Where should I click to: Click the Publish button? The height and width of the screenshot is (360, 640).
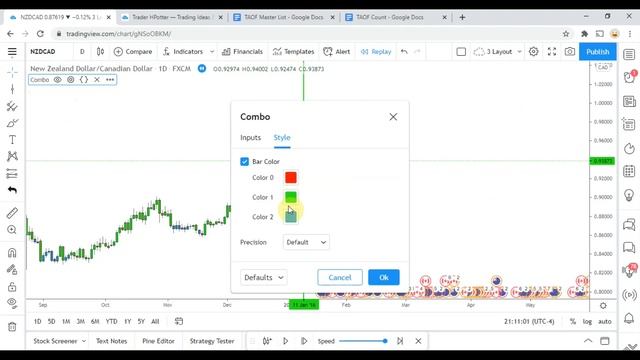coord(598,52)
